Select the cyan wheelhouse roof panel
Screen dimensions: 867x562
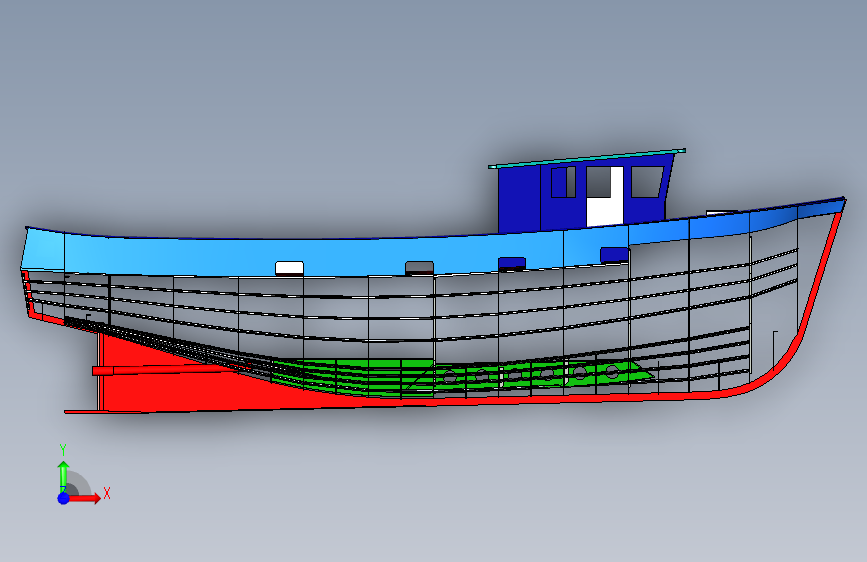point(587,158)
